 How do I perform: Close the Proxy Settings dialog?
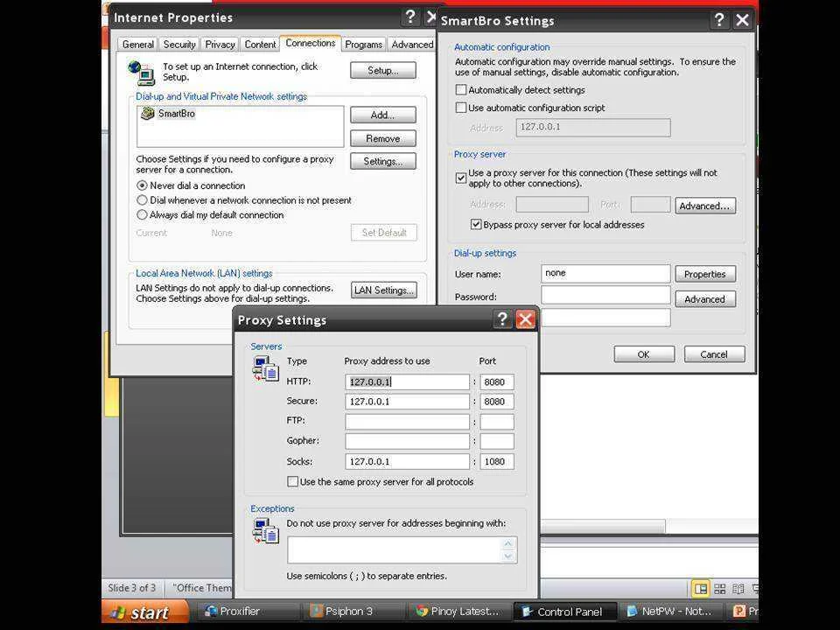(x=526, y=319)
